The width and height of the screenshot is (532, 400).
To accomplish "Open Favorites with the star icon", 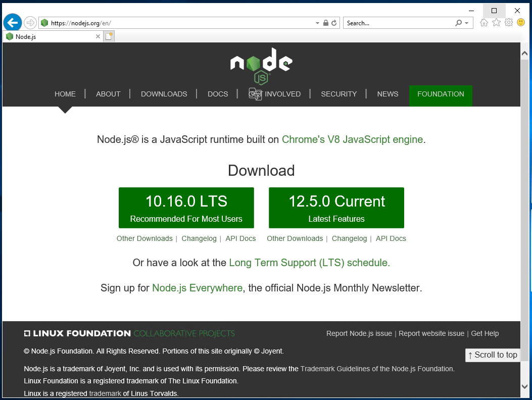I will 496,23.
